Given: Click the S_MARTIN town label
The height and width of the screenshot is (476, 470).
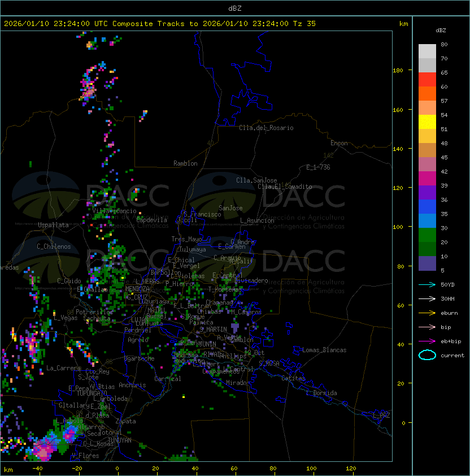Looking at the screenshot, I should click(x=214, y=330).
